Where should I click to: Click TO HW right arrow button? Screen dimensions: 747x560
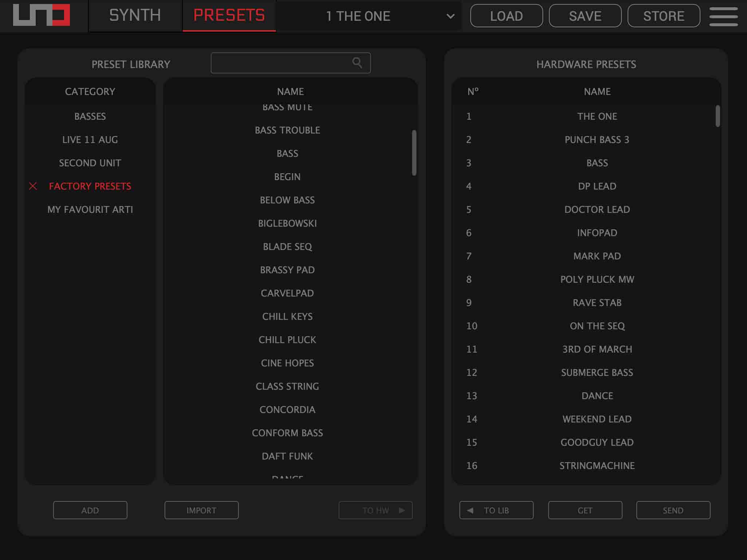click(x=375, y=510)
